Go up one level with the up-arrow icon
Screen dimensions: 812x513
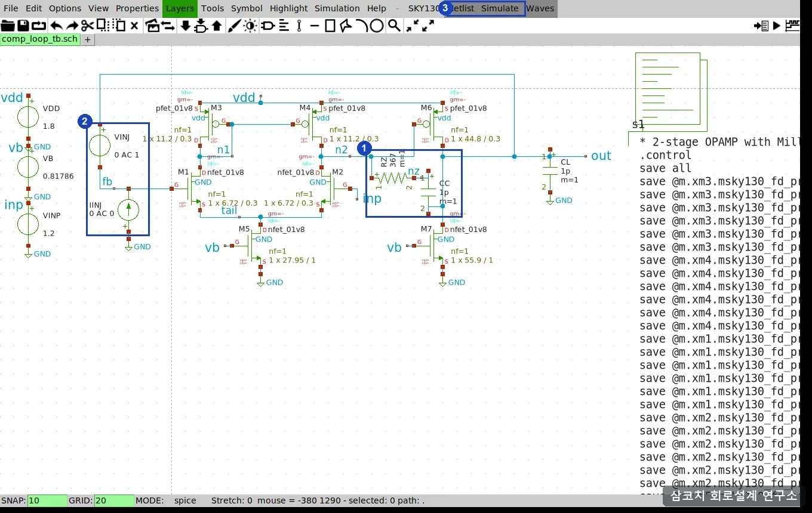[217, 26]
